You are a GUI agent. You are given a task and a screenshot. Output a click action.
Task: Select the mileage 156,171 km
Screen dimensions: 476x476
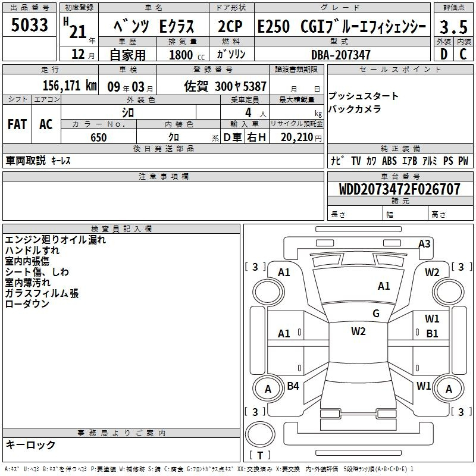click(70, 86)
